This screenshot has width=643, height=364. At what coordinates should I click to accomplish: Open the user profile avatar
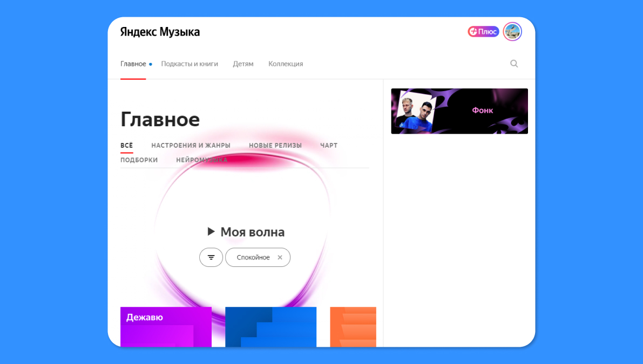tap(512, 32)
